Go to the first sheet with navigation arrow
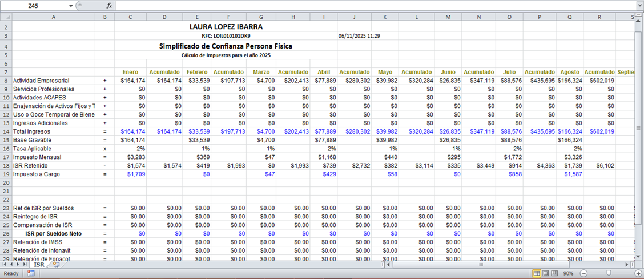The width and height of the screenshot is (644, 279). tap(5, 265)
